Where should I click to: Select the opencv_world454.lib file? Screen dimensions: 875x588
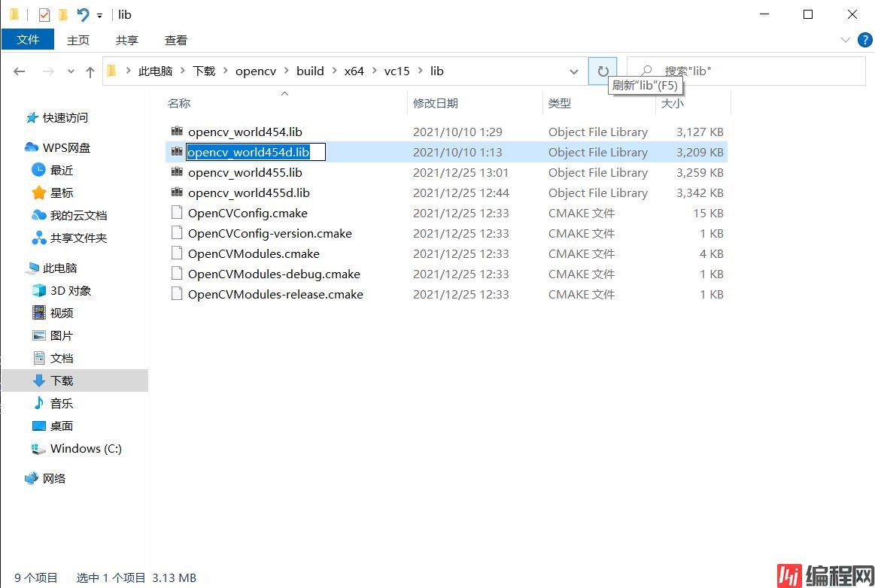click(245, 132)
